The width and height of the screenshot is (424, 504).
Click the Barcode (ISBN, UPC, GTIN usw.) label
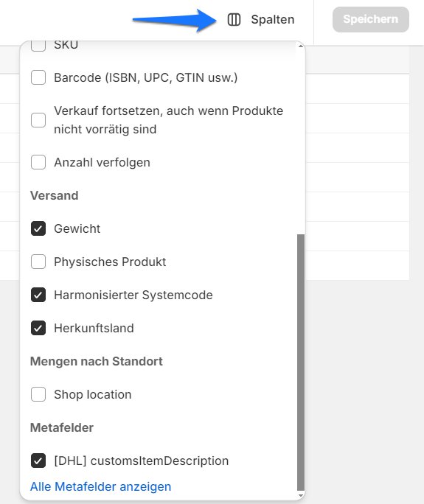(146, 77)
